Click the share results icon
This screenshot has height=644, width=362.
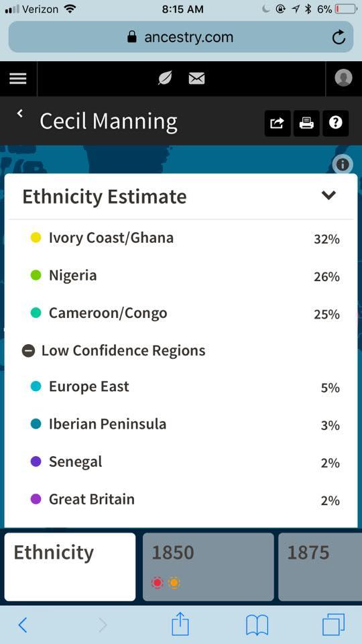coord(278,123)
